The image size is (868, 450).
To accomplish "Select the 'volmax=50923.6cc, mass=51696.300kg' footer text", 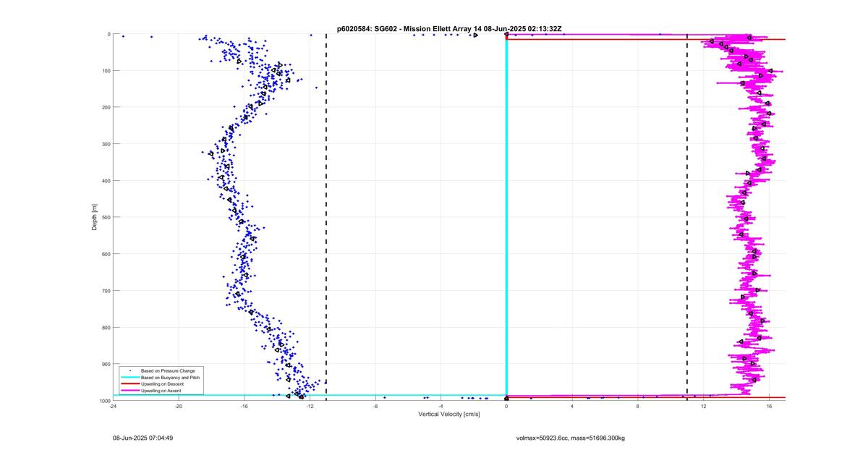I will (x=570, y=438).
